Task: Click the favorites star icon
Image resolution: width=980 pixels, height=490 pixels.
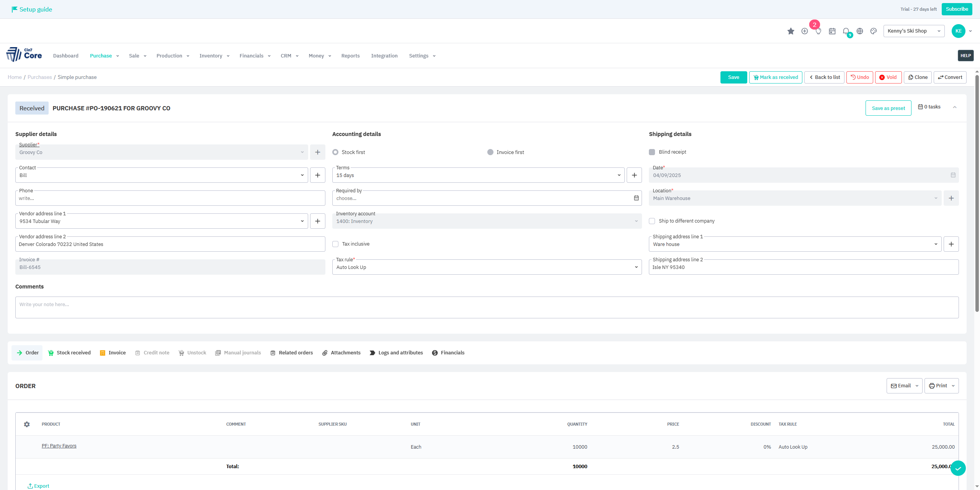Action: [x=791, y=31]
